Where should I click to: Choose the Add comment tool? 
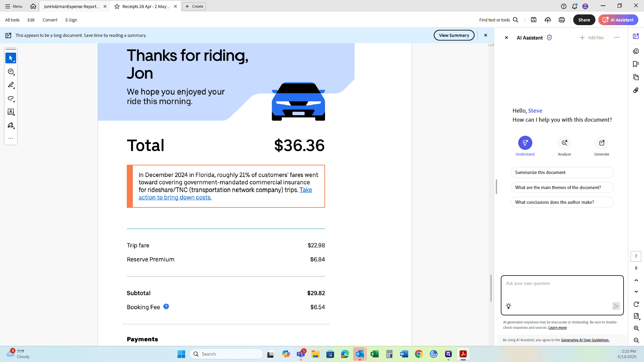[11, 72]
